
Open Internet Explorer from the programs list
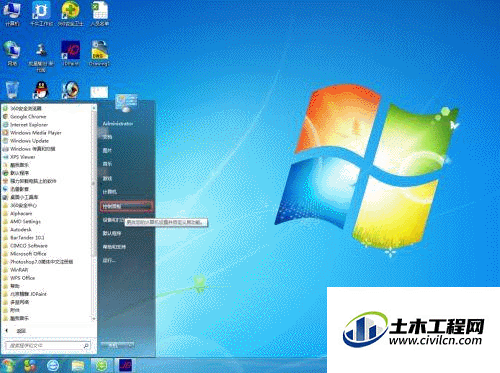click(x=29, y=125)
